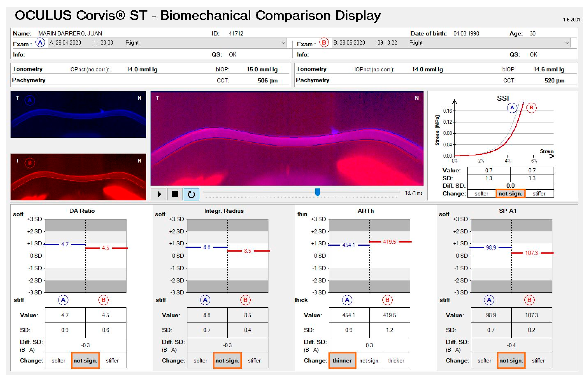The height and width of the screenshot is (380, 588).
Task: Click circled A icon below DA Ratio chart
Action: (x=63, y=300)
